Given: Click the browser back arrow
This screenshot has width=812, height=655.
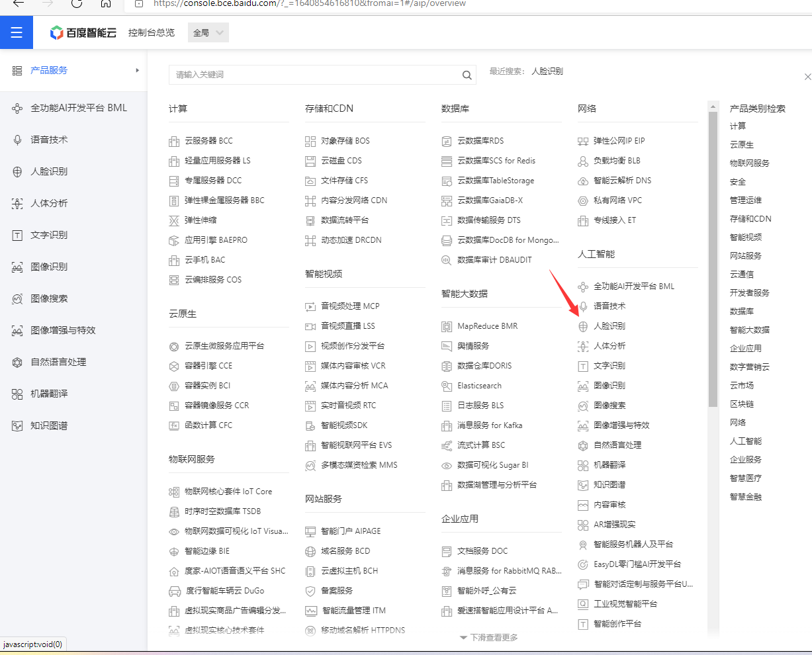Looking at the screenshot, I should [x=19, y=3].
